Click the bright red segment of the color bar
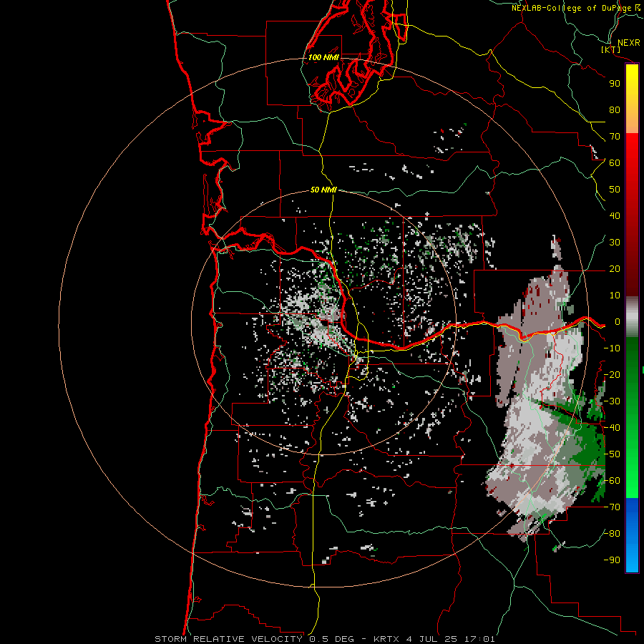644x644 pixels. [632, 148]
